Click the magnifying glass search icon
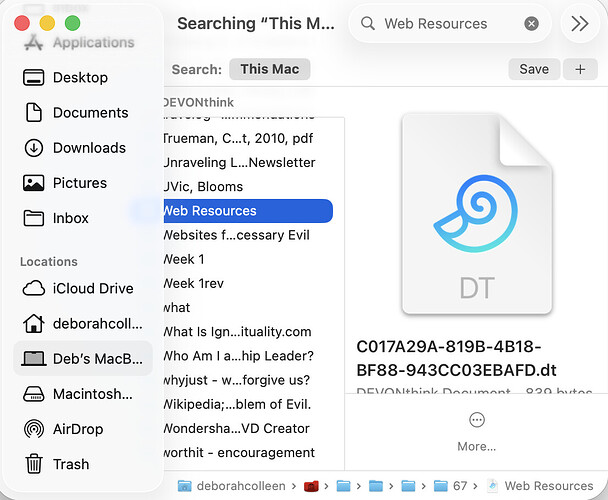Viewport: 608px width, 500px height. tap(368, 24)
